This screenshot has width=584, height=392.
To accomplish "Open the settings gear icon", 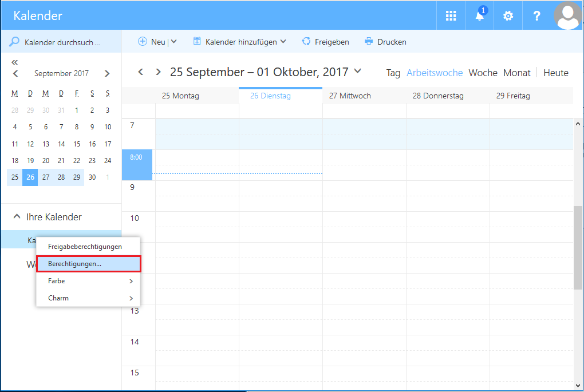I will 508,15.
